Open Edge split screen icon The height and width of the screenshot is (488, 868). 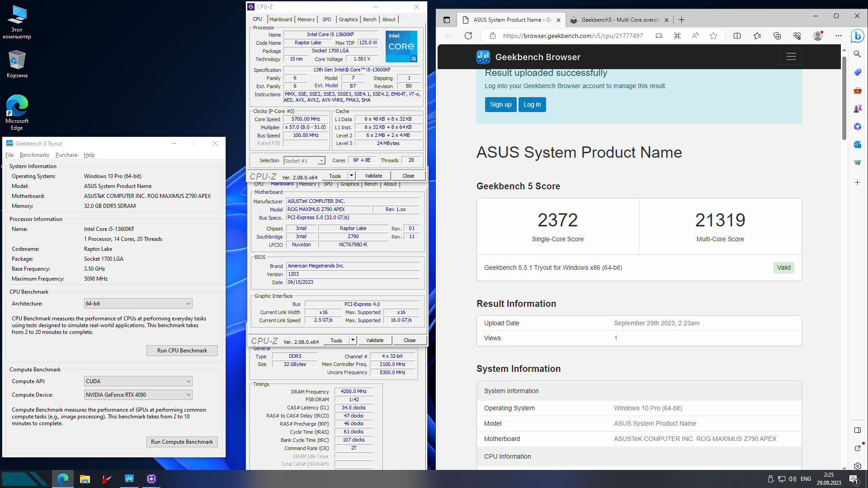coord(737,36)
